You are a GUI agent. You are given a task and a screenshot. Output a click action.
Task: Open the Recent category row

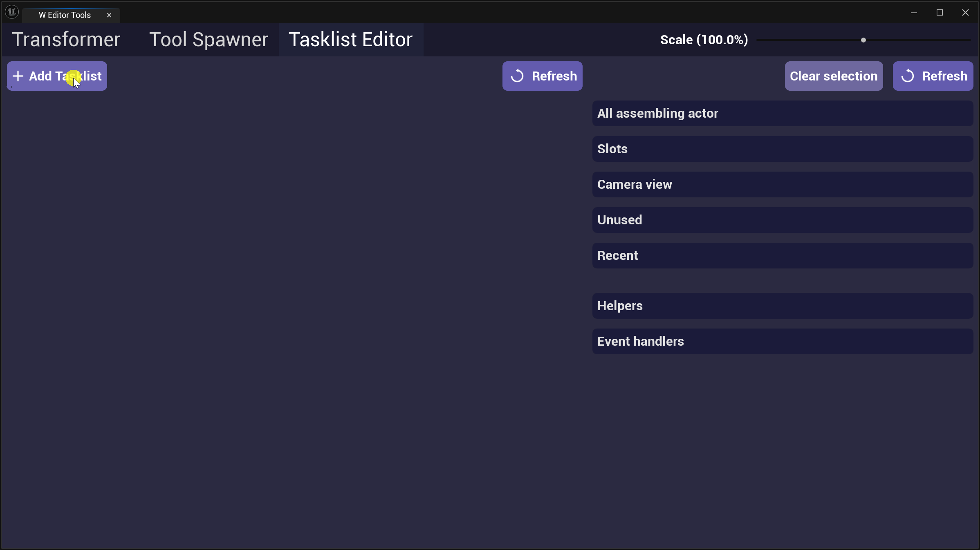tap(782, 255)
